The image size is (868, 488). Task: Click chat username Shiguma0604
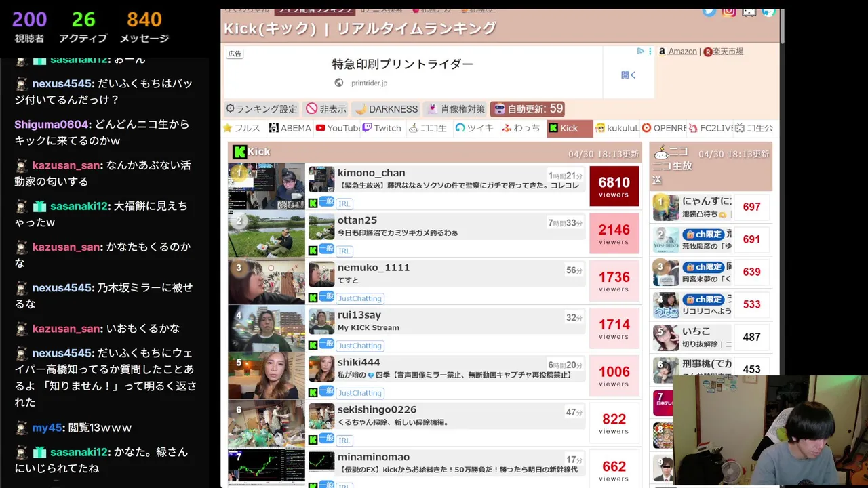pos(52,125)
